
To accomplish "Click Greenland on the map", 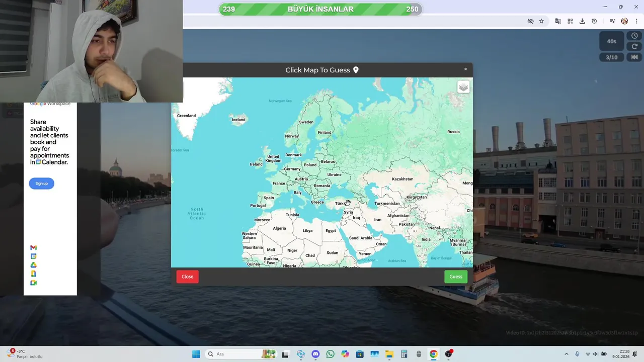I will coord(186,116).
